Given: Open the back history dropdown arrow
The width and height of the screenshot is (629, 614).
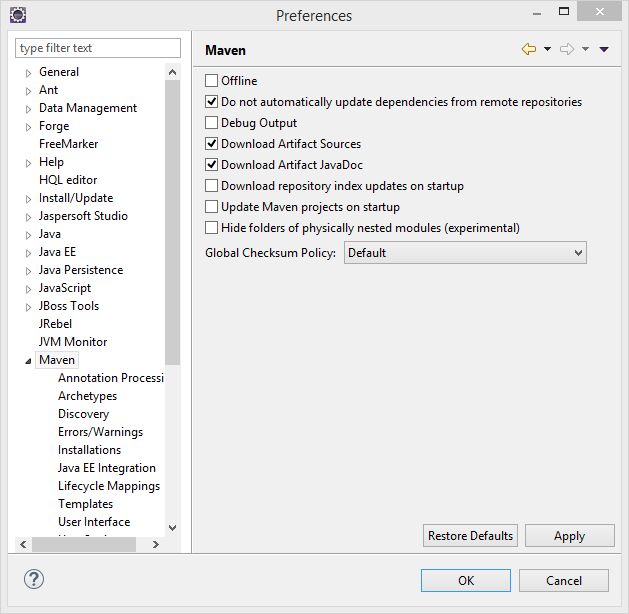Looking at the screenshot, I should (547, 49).
